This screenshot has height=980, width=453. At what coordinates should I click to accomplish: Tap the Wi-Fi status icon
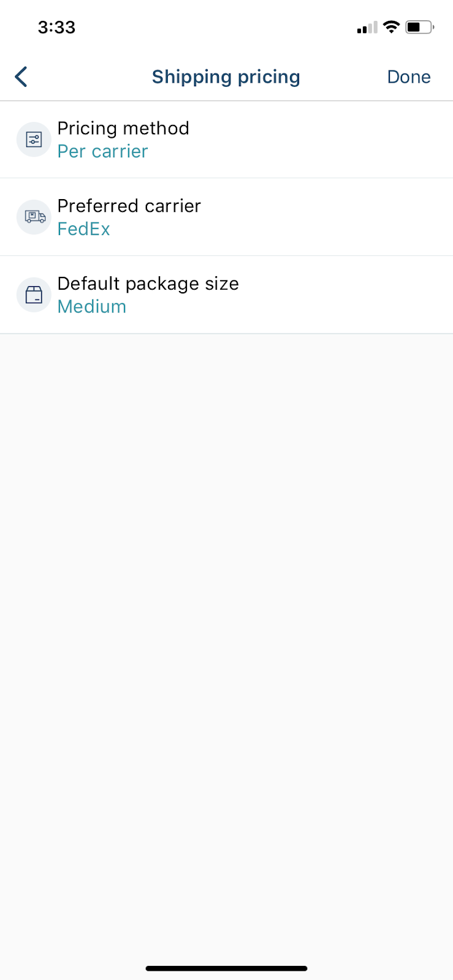[391, 27]
